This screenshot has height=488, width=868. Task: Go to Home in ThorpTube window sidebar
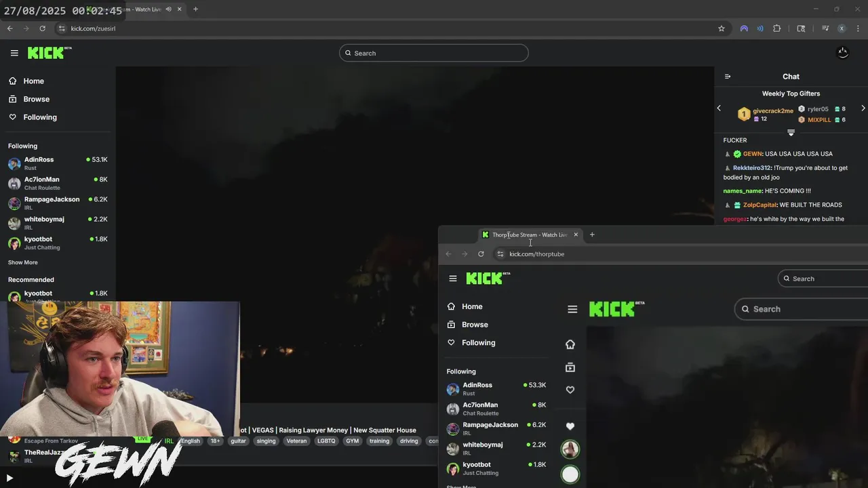point(465,306)
